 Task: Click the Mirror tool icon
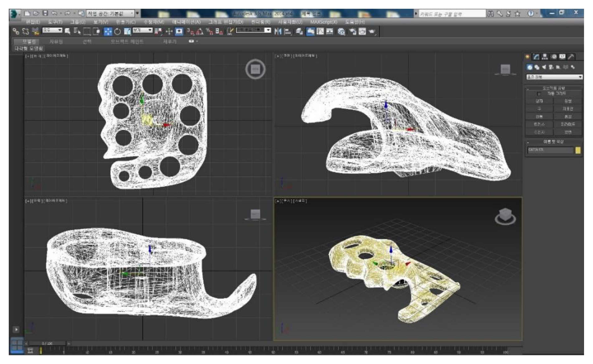pos(278,31)
